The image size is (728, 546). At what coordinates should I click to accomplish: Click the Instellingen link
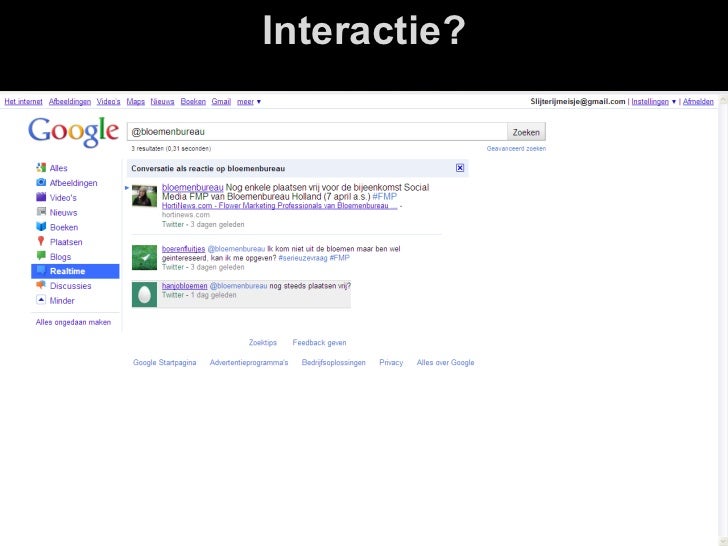[x=650, y=102]
